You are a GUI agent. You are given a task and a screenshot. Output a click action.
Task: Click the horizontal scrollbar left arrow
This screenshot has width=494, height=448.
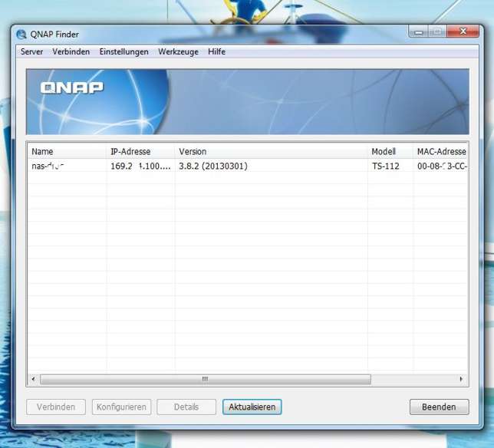34,379
